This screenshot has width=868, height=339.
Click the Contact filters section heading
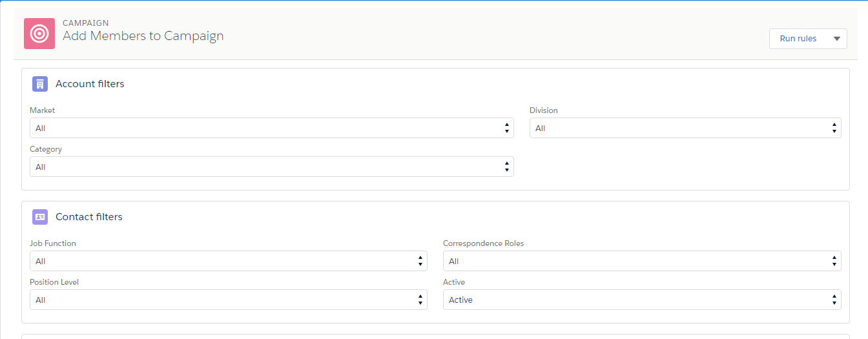click(x=89, y=217)
